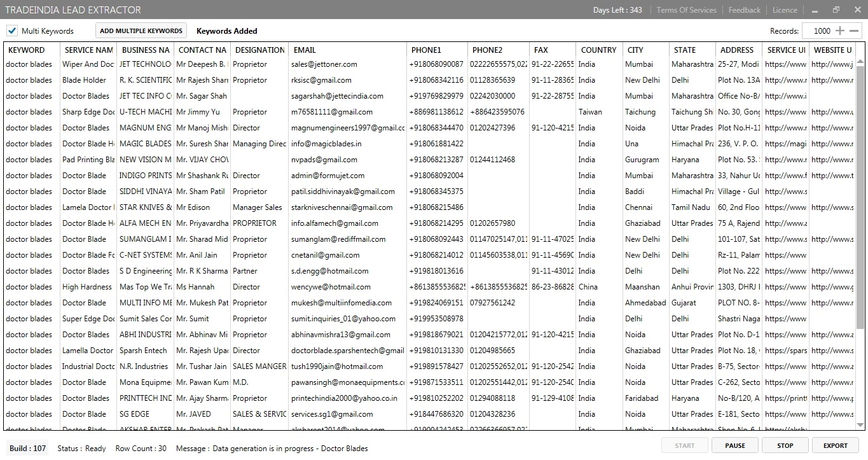Select the sales@jettoner.com email cell
This screenshot has height=460, width=868.
coord(324,64)
